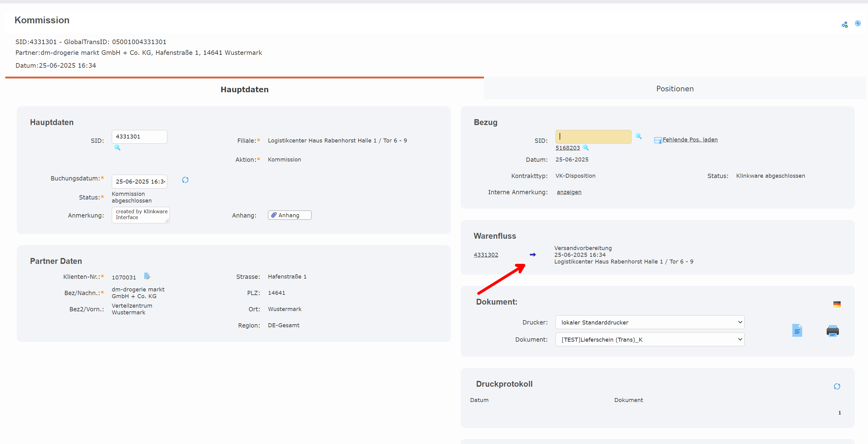The image size is (868, 444).
Task: Select the Hauptdaten tab
Action: click(x=244, y=89)
